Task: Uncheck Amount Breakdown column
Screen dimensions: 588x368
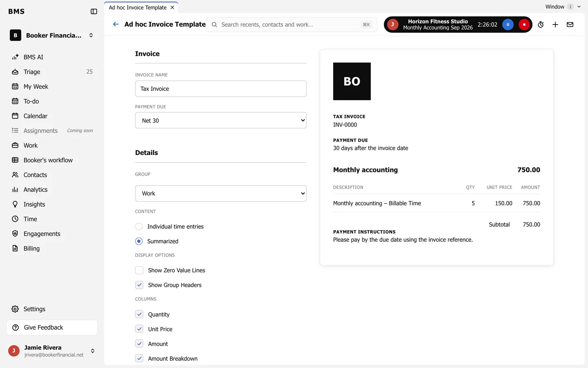Action: tap(139, 358)
